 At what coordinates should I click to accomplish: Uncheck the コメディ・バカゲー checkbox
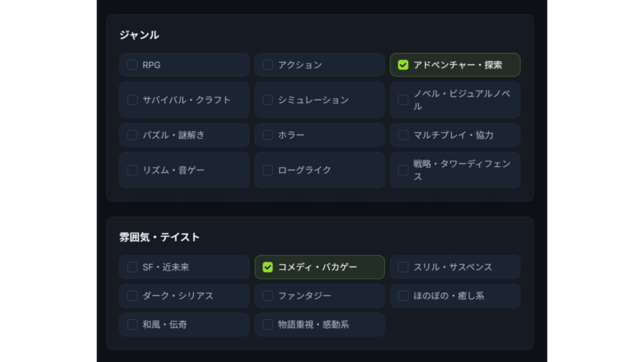click(x=268, y=267)
